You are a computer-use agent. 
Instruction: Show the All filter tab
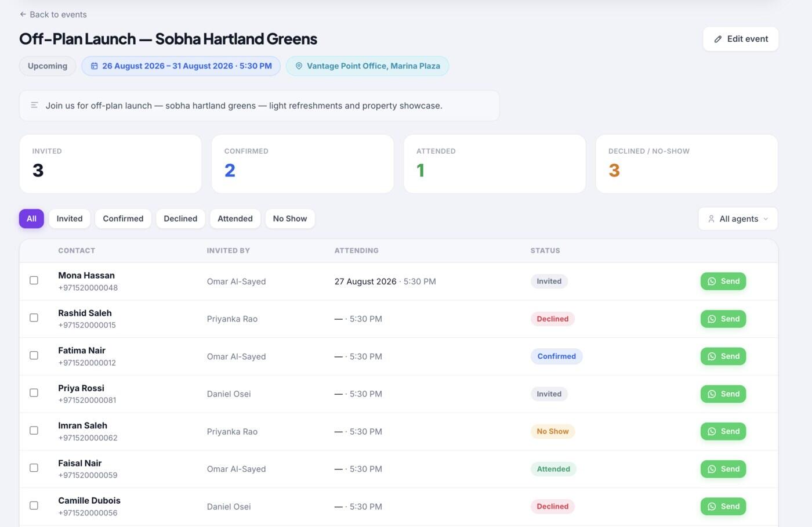(31, 219)
